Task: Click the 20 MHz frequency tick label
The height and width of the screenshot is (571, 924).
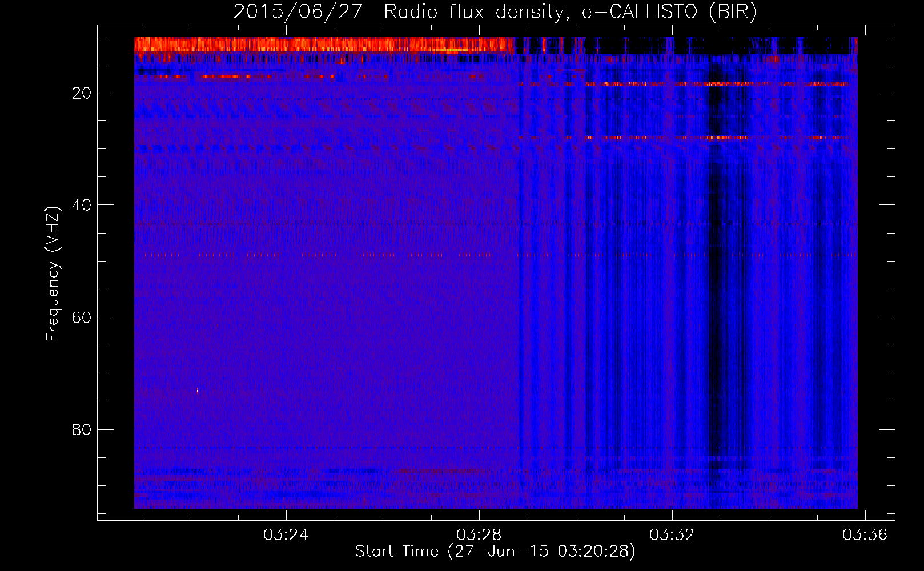Action: click(82, 93)
